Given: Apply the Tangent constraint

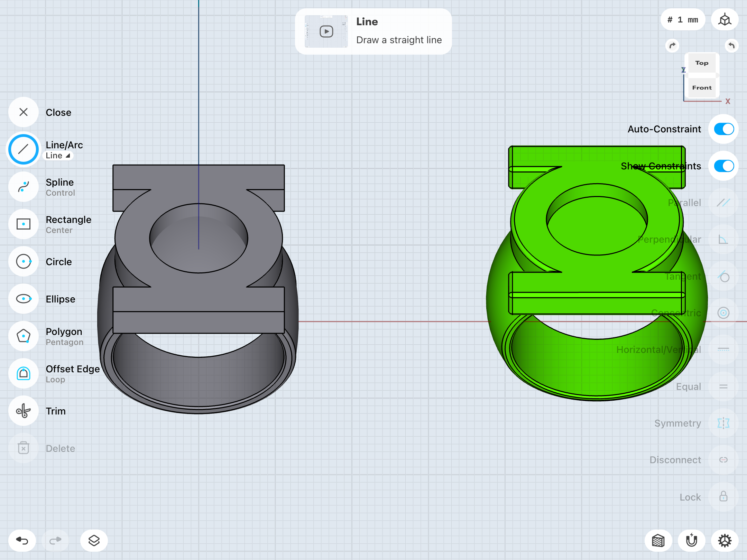Looking at the screenshot, I should 723,277.
